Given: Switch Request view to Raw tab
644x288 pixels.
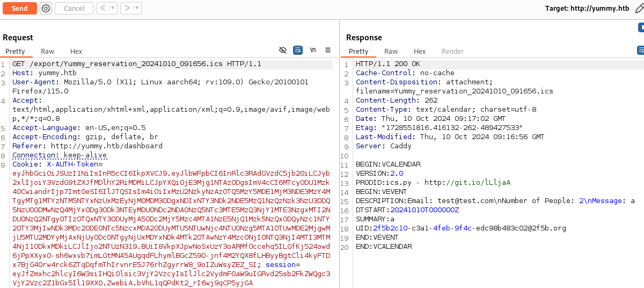Looking at the screenshot, I should click(x=48, y=52).
